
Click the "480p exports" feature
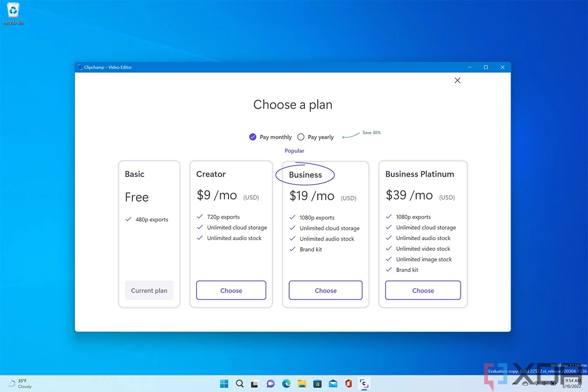pyautogui.click(x=152, y=220)
